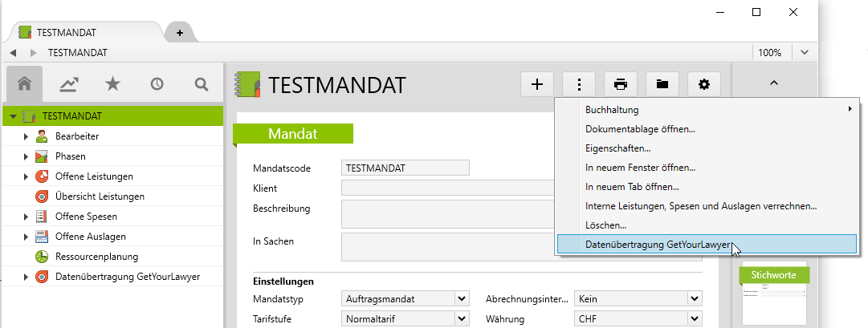This screenshot has width=868, height=328.
Task: Open the folder document storage button
Action: (x=662, y=85)
